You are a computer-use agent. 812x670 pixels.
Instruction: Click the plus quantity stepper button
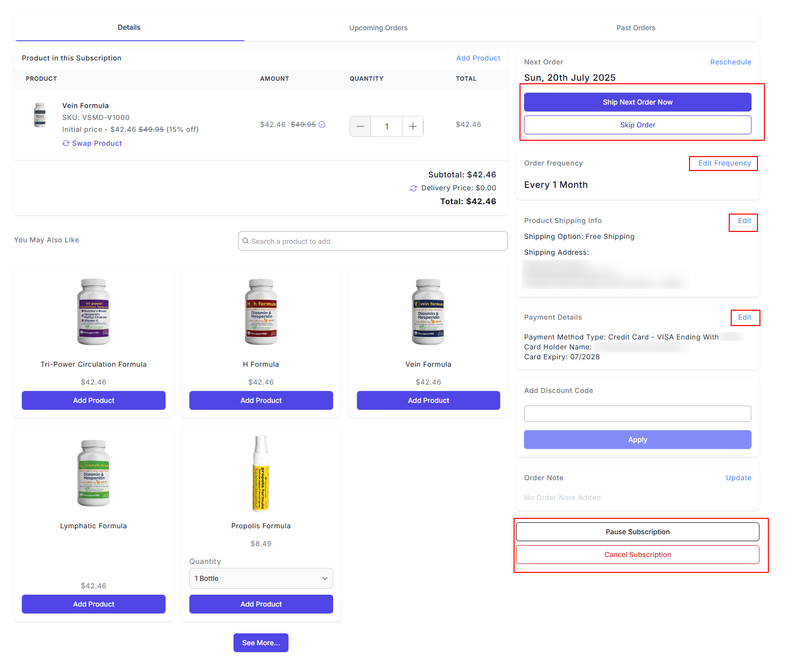[x=412, y=126]
